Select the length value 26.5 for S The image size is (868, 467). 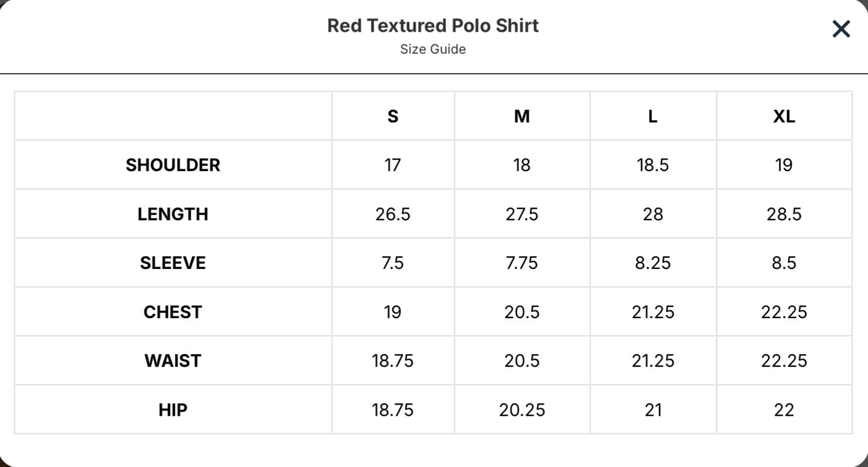click(393, 214)
